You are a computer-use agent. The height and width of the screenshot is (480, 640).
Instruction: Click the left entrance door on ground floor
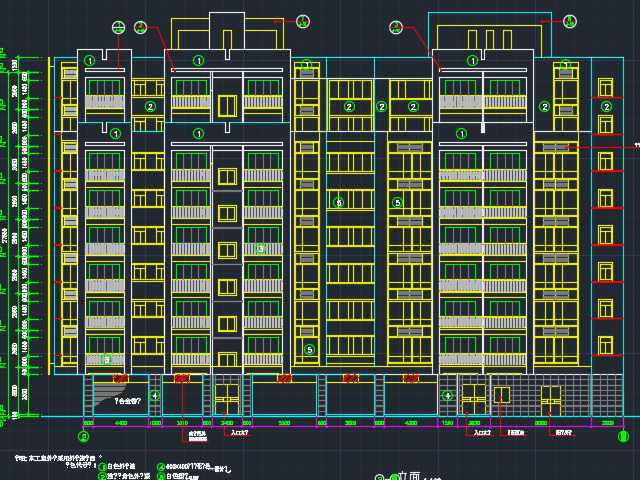coord(227,397)
